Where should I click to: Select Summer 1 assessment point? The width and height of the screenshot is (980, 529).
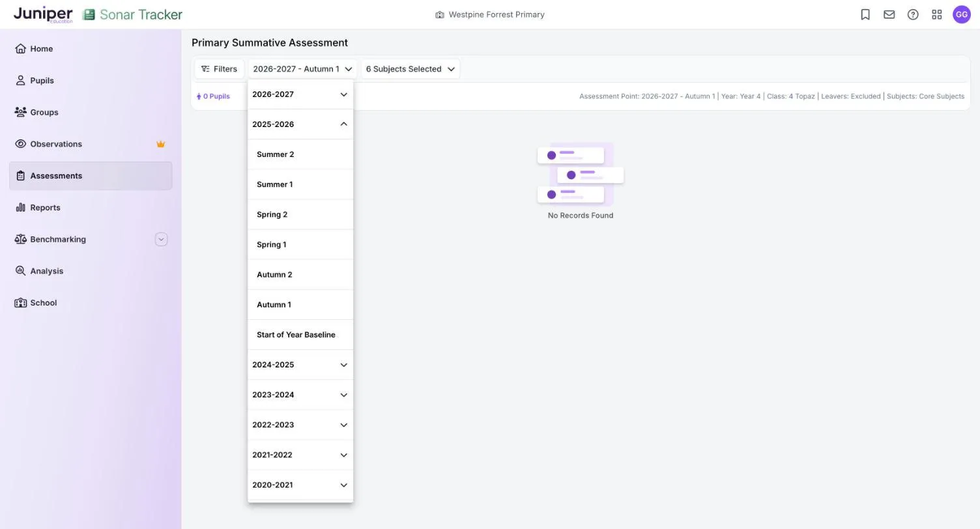coord(300,184)
